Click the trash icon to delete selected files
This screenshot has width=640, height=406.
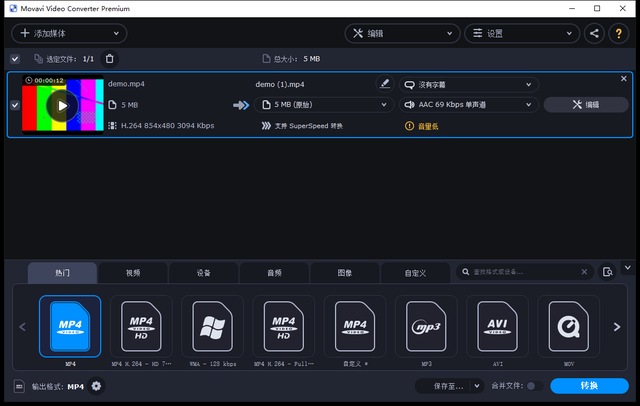109,59
